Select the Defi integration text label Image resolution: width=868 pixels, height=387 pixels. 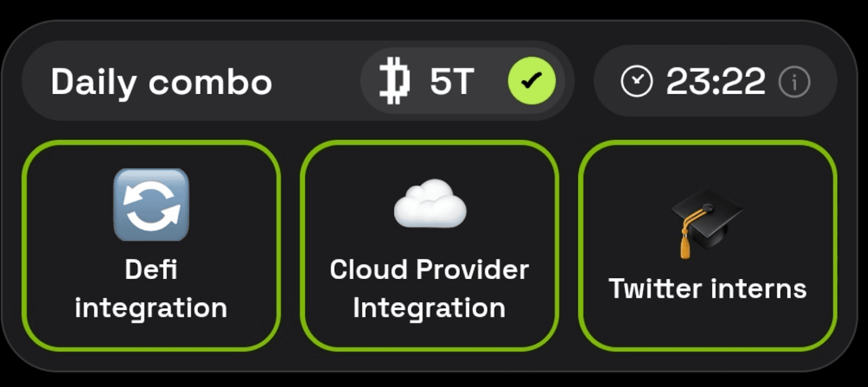151,288
